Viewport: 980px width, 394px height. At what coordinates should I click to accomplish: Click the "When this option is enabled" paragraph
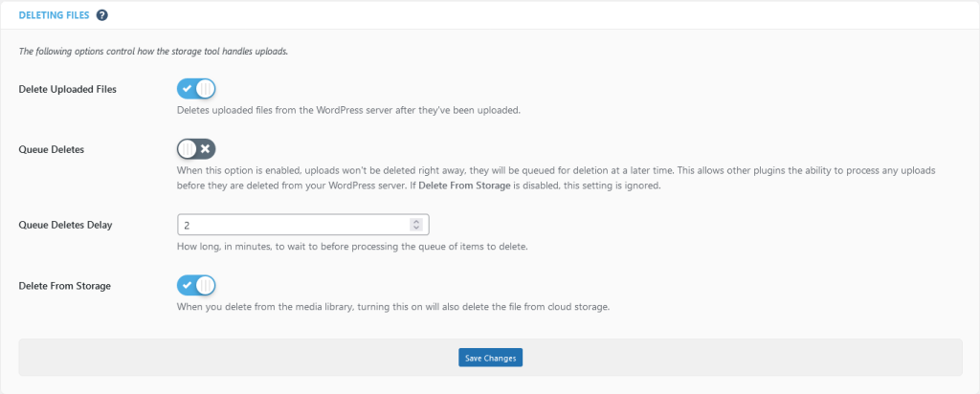pyautogui.click(x=555, y=169)
